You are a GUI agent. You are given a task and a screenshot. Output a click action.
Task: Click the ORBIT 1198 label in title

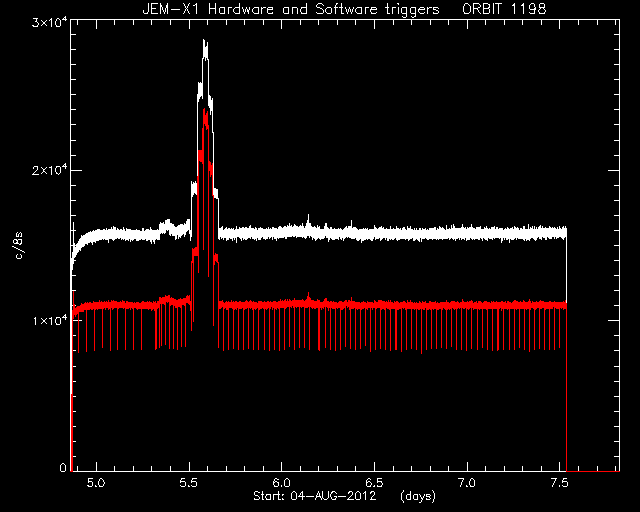click(x=504, y=9)
